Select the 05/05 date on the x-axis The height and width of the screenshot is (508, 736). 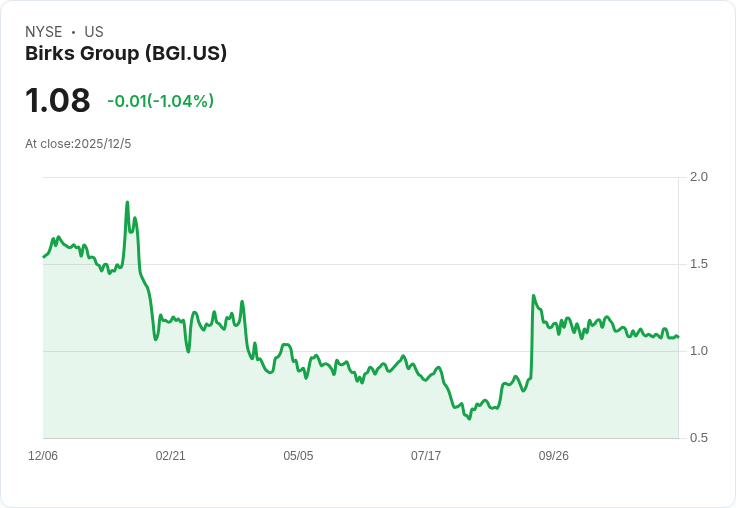(x=298, y=456)
